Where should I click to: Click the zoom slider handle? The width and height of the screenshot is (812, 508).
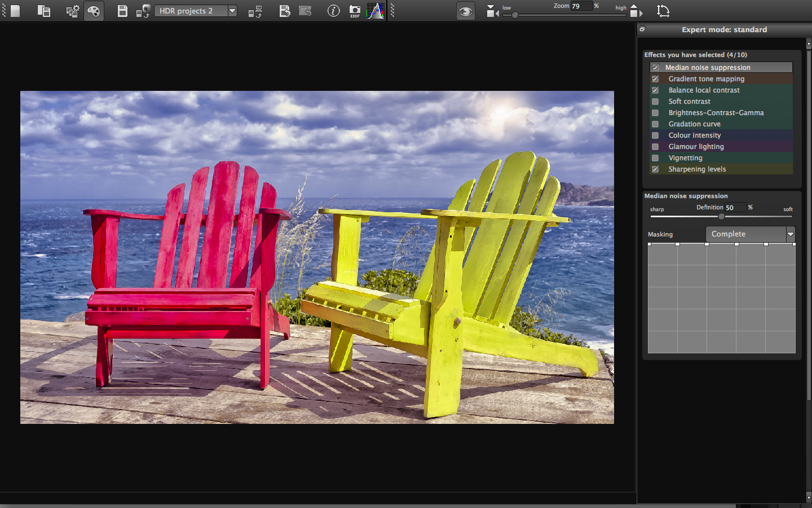coord(515,15)
